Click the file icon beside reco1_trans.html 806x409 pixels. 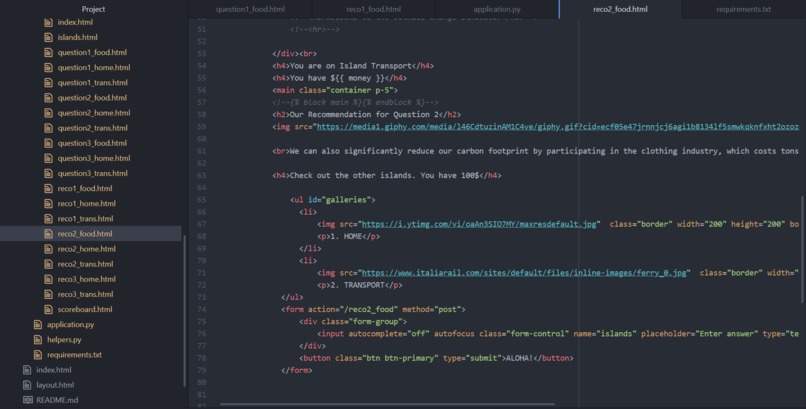point(48,219)
